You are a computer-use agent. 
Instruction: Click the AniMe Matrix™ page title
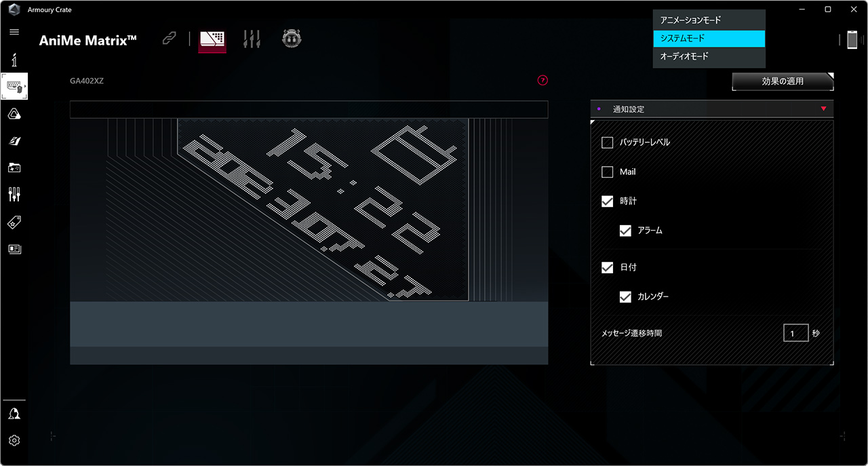pos(88,40)
